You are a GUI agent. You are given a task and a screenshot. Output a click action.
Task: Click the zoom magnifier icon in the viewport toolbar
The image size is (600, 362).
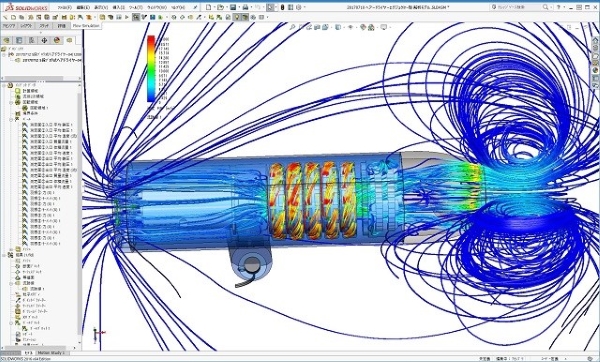tap(292, 27)
